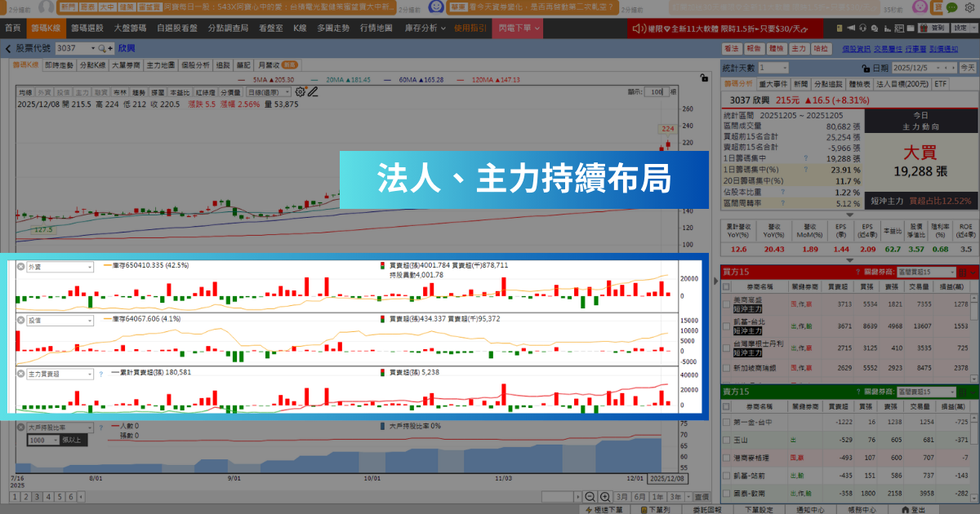The width and height of the screenshot is (980, 514).
Task: Open the chart settings gear icon
Action: (x=301, y=91)
